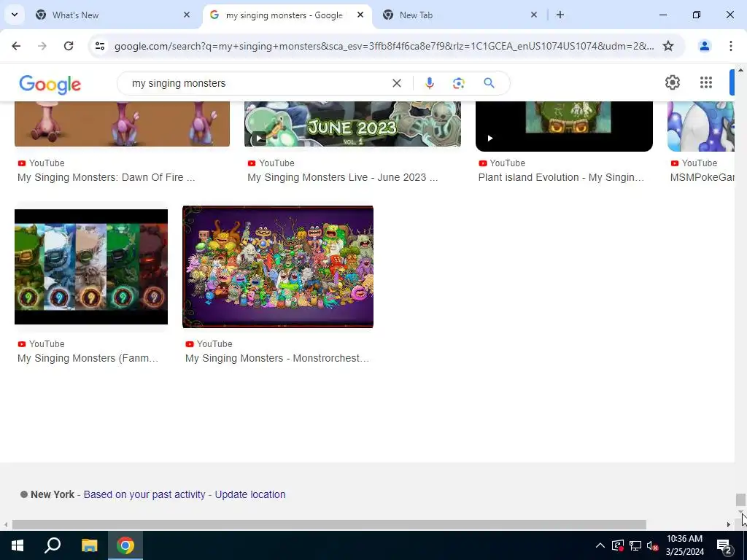Click the taskbar clock 10:36 AM
The image size is (747, 560).
pyautogui.click(x=684, y=539)
